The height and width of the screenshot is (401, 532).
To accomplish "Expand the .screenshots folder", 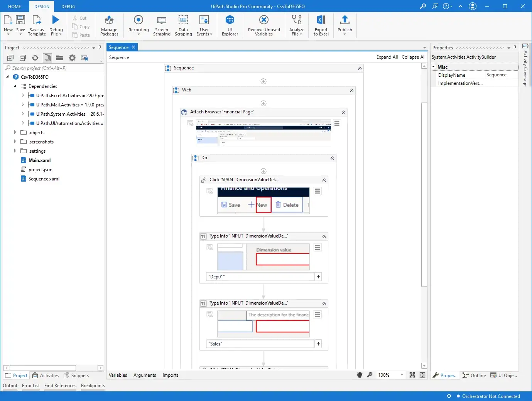I will tap(15, 142).
